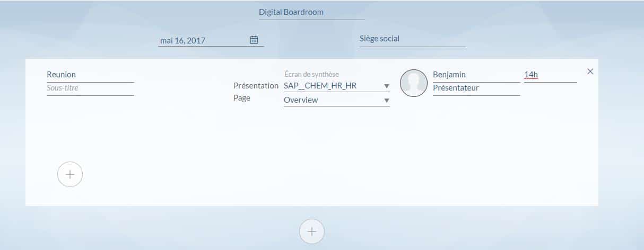The width and height of the screenshot is (644, 250).
Task: Edit the Digital Boardroom title field
Action: [312, 12]
